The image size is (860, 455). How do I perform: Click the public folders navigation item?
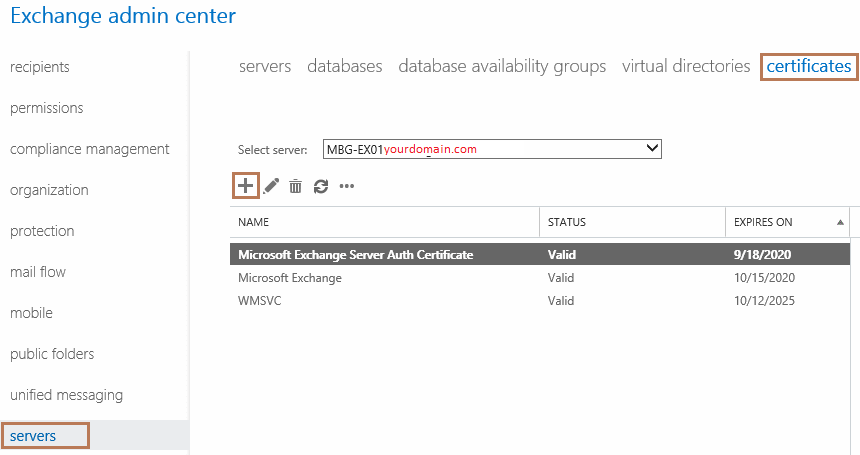click(52, 354)
